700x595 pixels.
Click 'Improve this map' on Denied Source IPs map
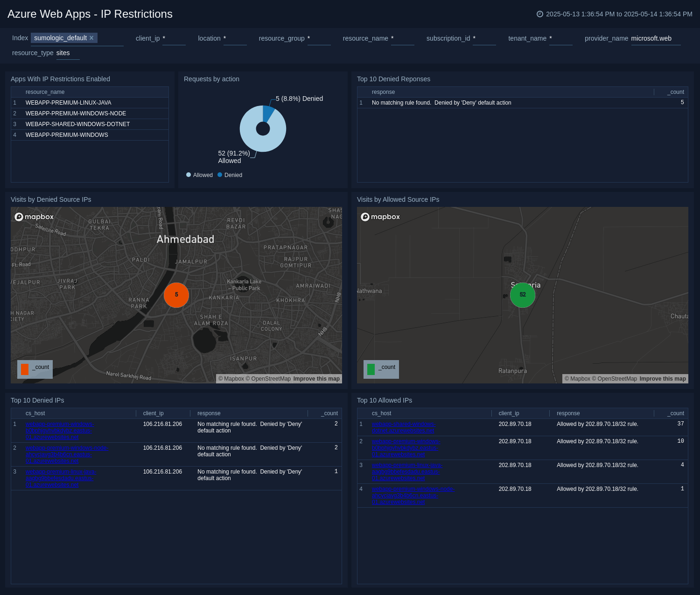point(316,379)
